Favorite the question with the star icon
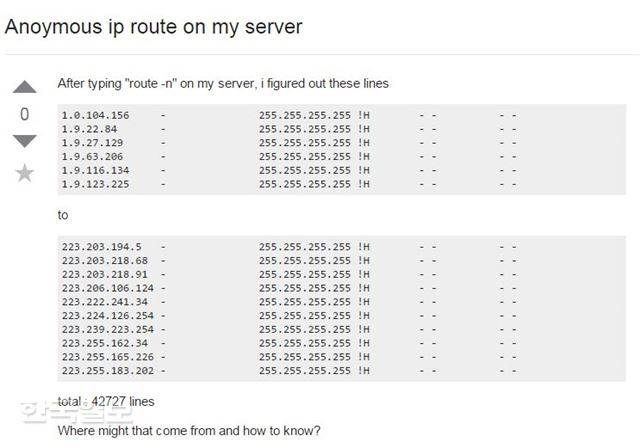Viewport: 640px width, 448px height. pyautogui.click(x=25, y=173)
